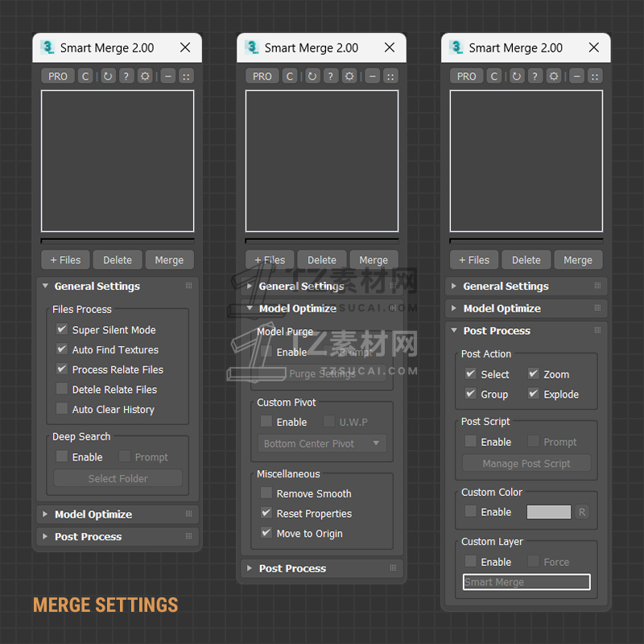
Task: Open gear settings icon in left window
Action: click(x=145, y=76)
